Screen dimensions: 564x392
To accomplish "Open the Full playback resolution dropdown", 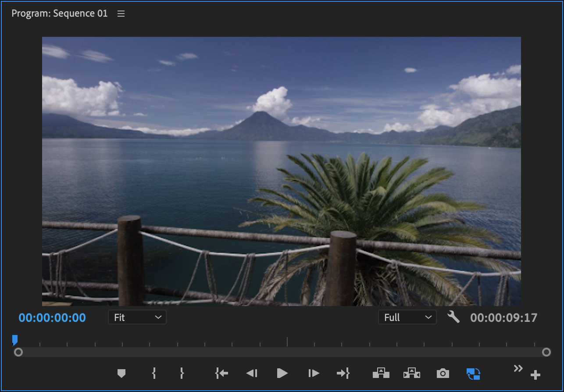I will pyautogui.click(x=407, y=317).
